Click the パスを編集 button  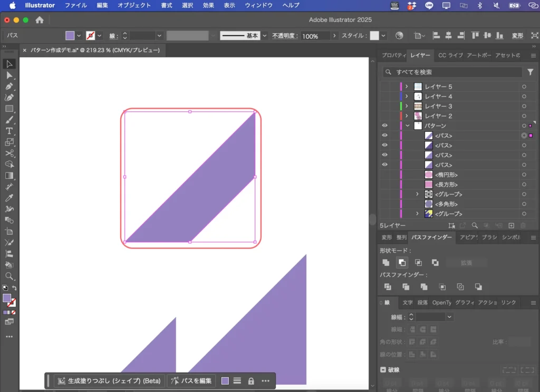(x=191, y=381)
